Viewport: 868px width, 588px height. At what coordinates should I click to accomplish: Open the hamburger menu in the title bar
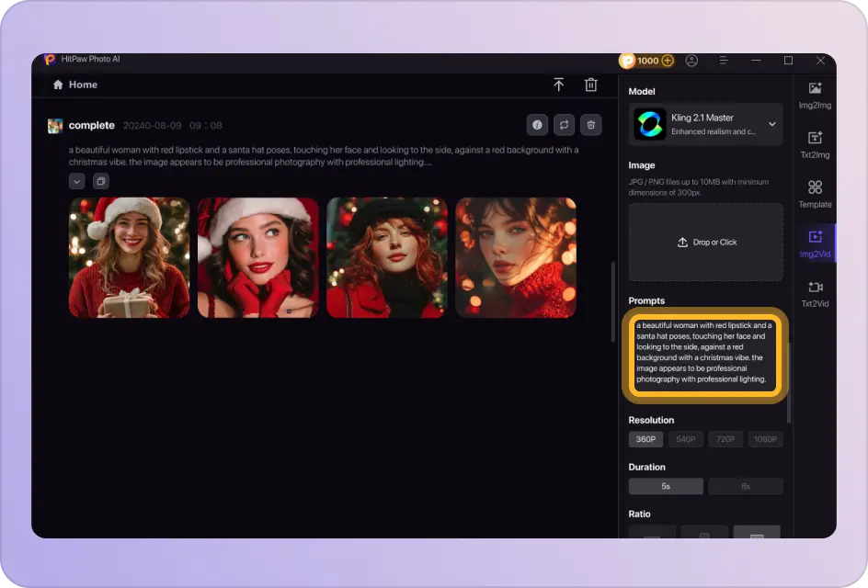(x=724, y=60)
